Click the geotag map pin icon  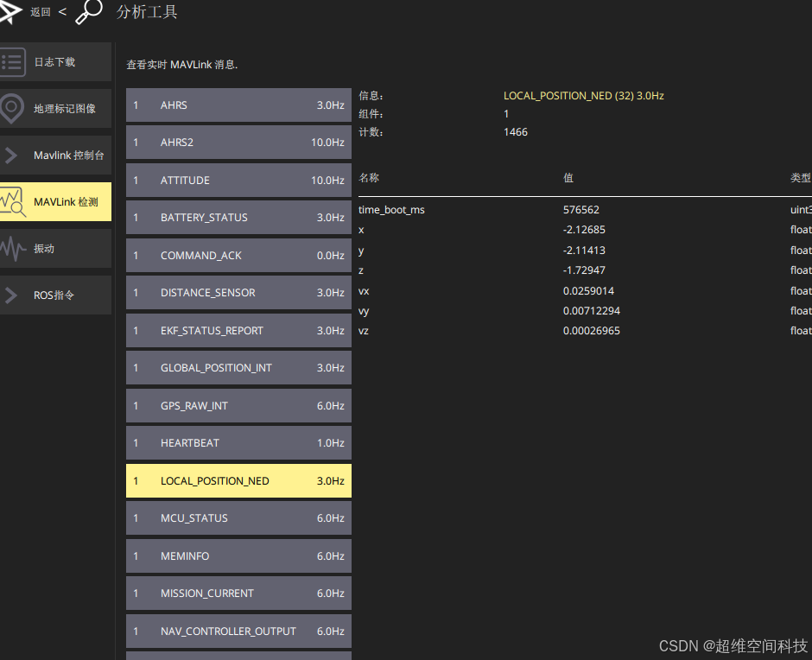(x=11, y=109)
